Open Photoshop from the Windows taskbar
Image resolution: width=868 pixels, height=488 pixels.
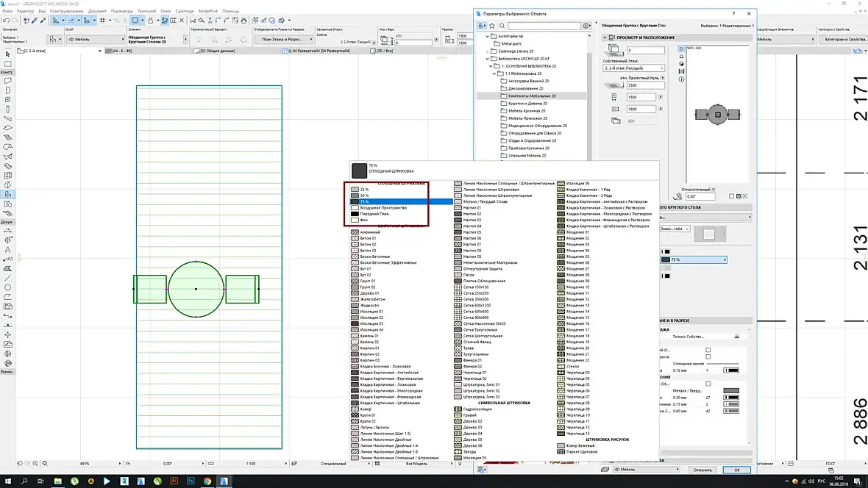click(190, 481)
